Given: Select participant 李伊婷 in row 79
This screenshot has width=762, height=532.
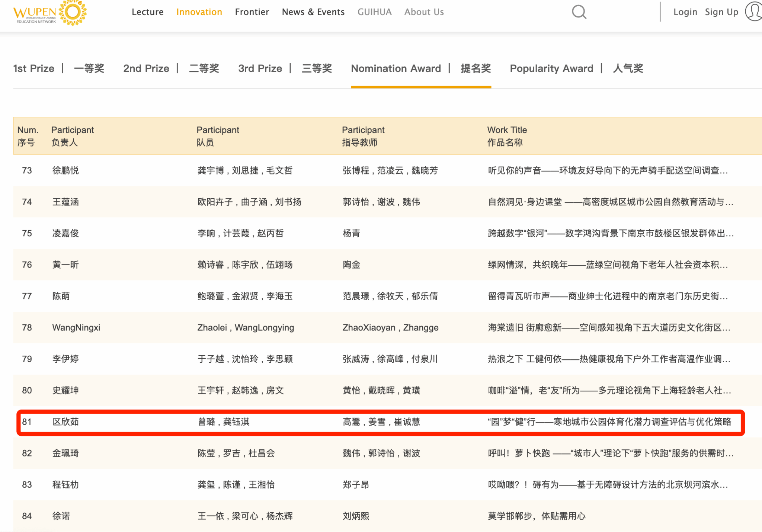Looking at the screenshot, I should pos(65,359).
